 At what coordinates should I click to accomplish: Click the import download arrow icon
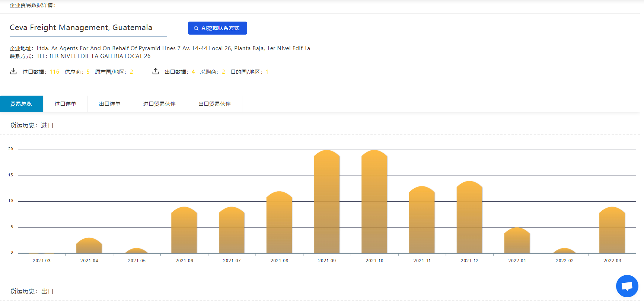click(13, 71)
